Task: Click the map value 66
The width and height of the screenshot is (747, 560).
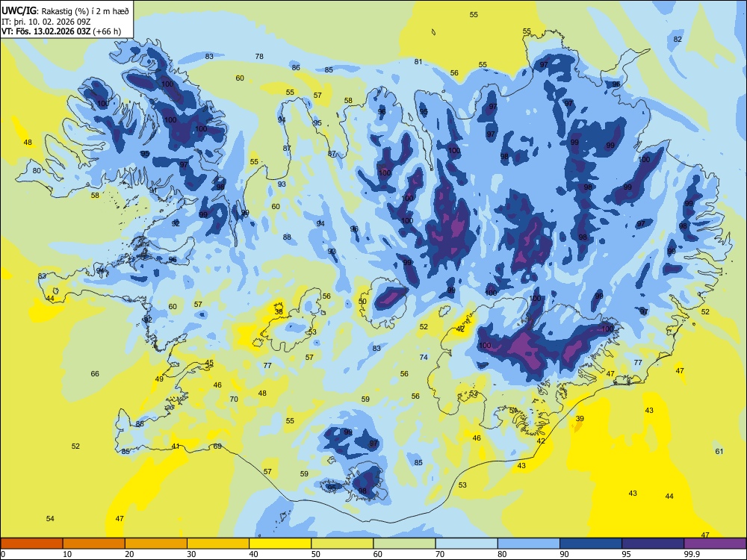Action: click(95, 374)
